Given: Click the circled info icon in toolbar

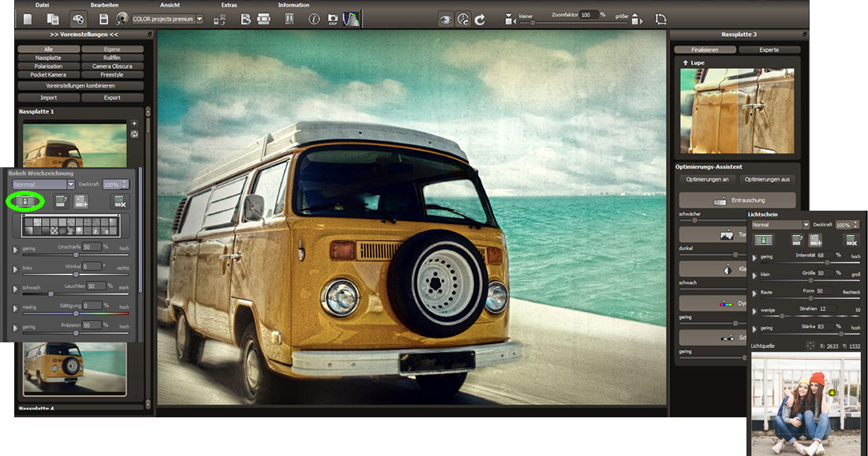Looking at the screenshot, I should click(x=314, y=19).
